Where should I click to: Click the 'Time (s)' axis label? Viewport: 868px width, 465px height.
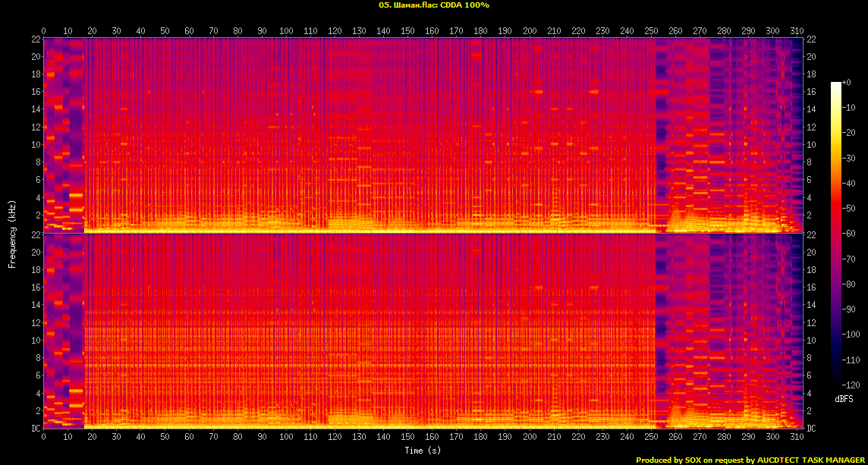click(x=423, y=451)
